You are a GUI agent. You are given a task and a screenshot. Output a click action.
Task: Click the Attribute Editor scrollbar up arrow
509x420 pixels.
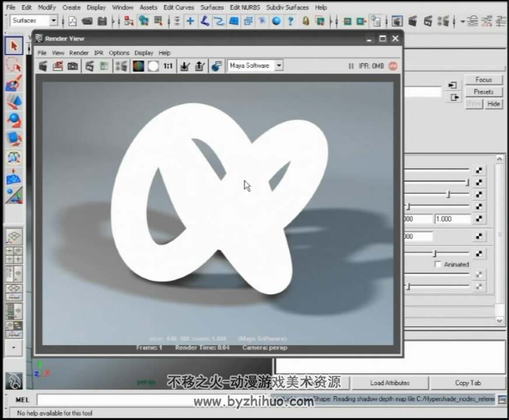click(x=499, y=159)
